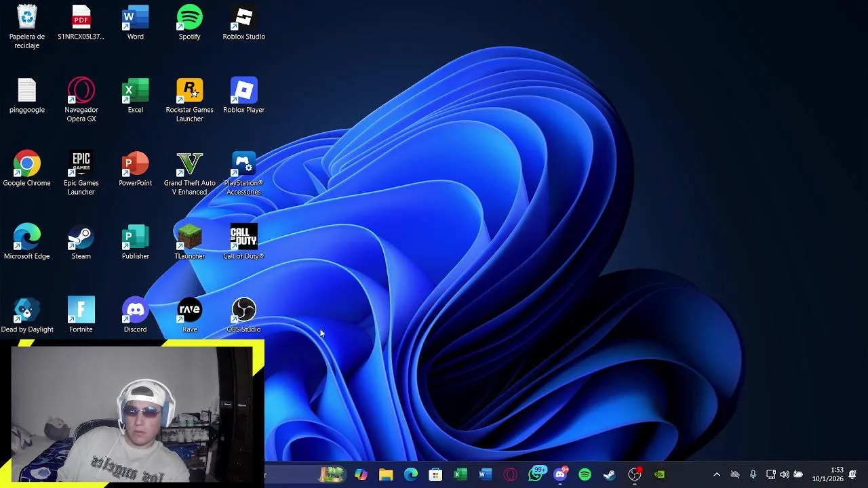Select the Google Chrome desktop shortcut
Viewport: 868px width, 488px height.
pyautogui.click(x=27, y=169)
